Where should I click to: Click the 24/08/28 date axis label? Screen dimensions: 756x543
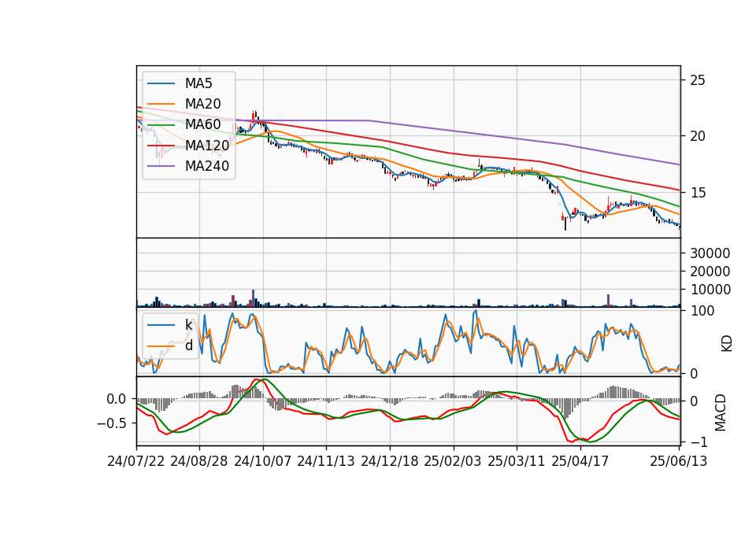199,461
